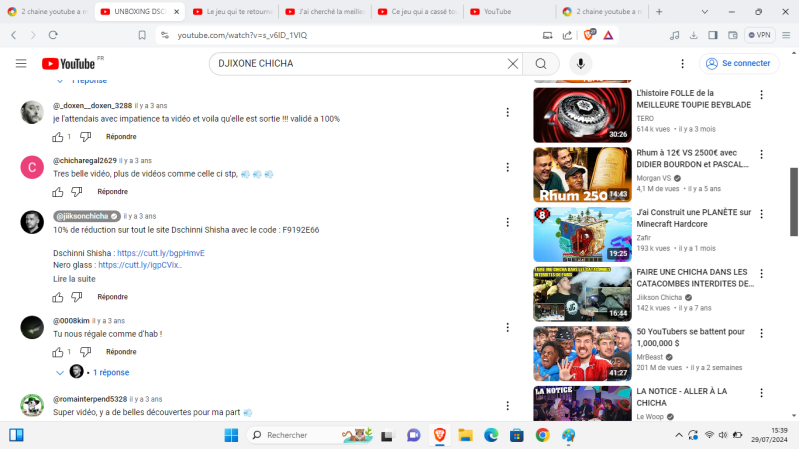This screenshot has width=799, height=449.
Task: Open 50 YouTubers se battent video title
Action: click(690, 337)
